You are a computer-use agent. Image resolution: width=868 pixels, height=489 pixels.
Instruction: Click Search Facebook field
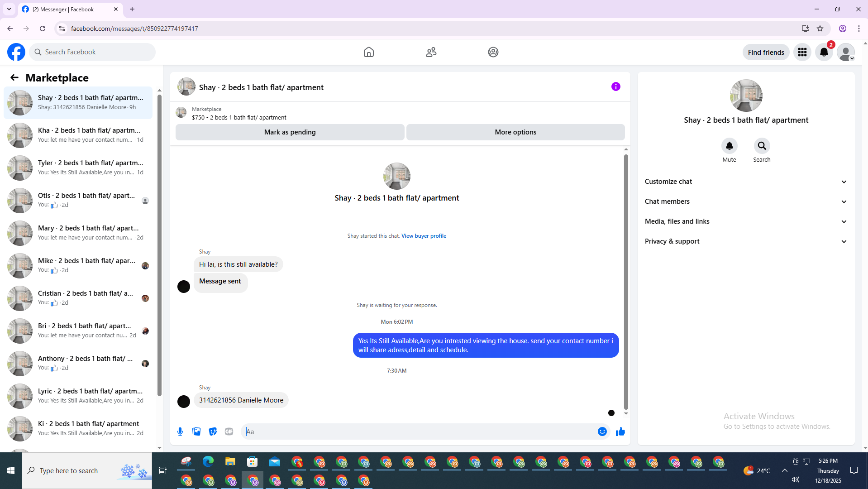pos(92,52)
